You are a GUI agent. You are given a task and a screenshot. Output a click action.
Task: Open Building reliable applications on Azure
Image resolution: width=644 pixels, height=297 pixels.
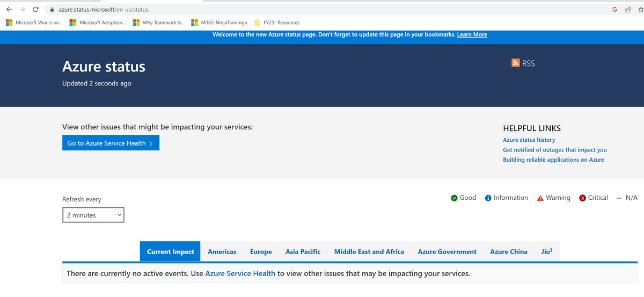click(553, 160)
